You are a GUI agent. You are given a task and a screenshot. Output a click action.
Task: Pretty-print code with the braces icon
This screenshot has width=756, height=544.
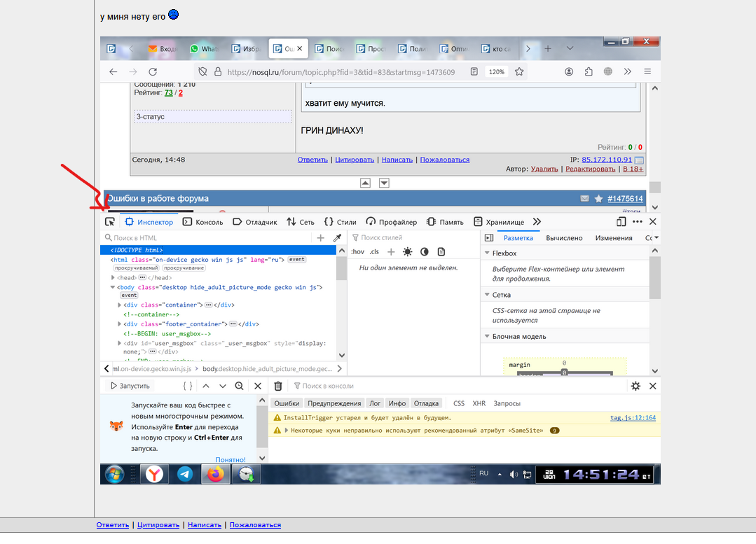click(x=188, y=386)
